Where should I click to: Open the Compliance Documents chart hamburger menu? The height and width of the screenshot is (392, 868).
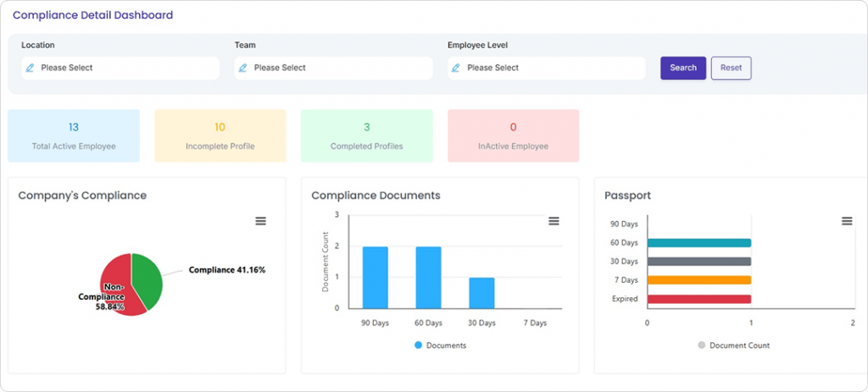[x=554, y=221]
